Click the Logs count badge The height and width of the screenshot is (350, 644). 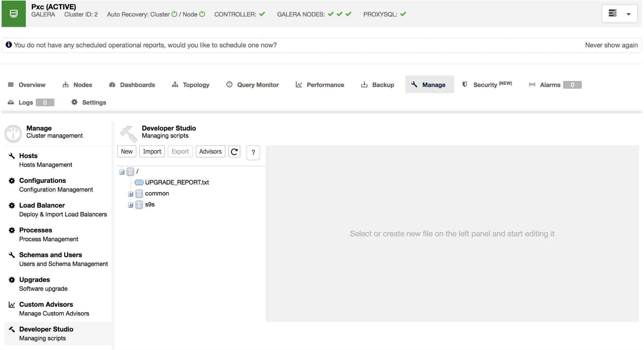coord(45,103)
